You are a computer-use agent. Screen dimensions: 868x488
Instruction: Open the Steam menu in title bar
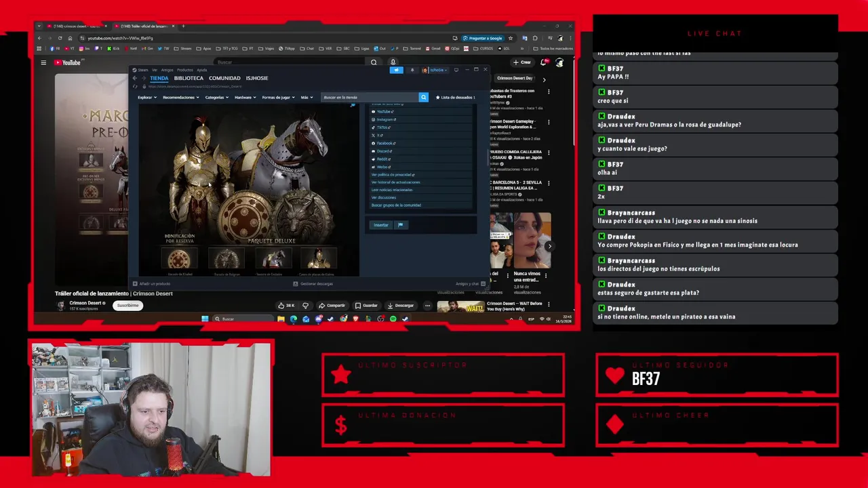[x=140, y=70]
